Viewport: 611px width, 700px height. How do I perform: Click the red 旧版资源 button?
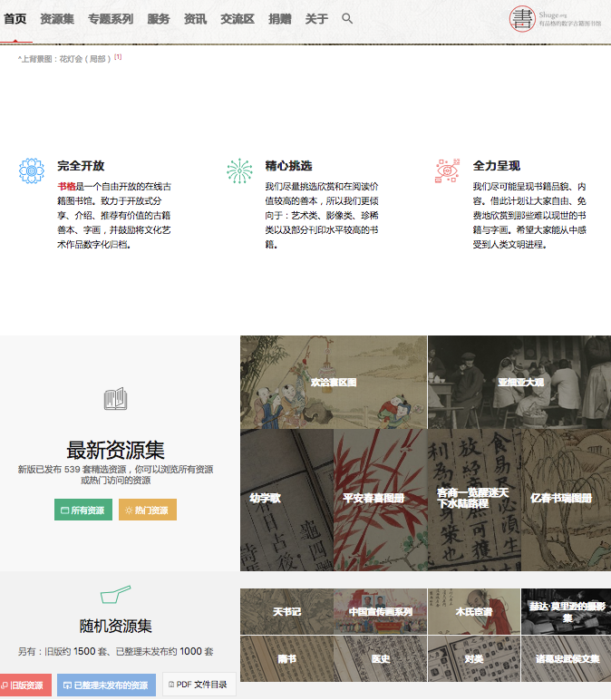coord(25,685)
